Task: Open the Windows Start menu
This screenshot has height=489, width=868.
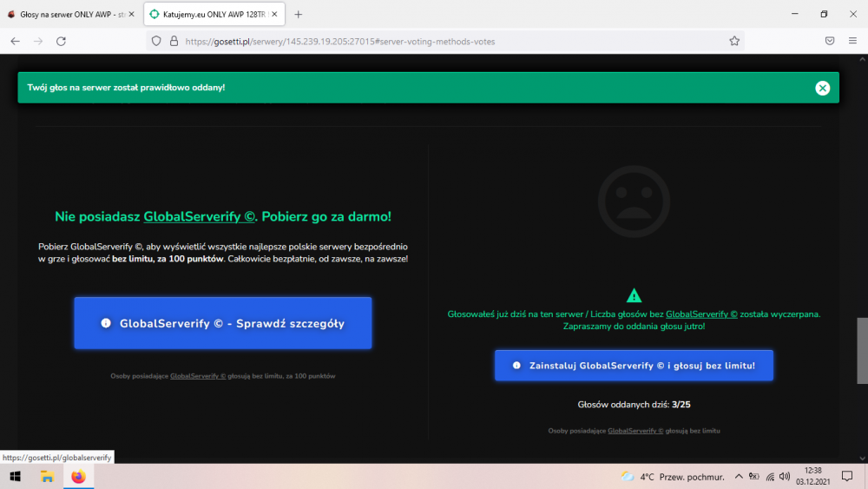Action: [x=15, y=476]
